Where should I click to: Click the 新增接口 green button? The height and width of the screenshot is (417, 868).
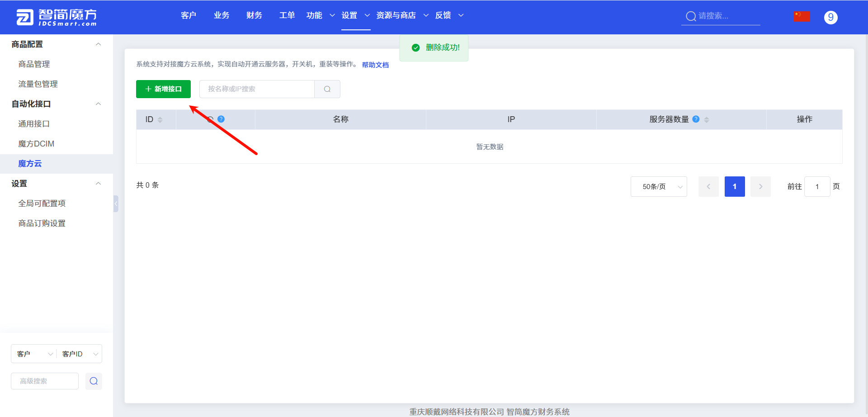[163, 89]
